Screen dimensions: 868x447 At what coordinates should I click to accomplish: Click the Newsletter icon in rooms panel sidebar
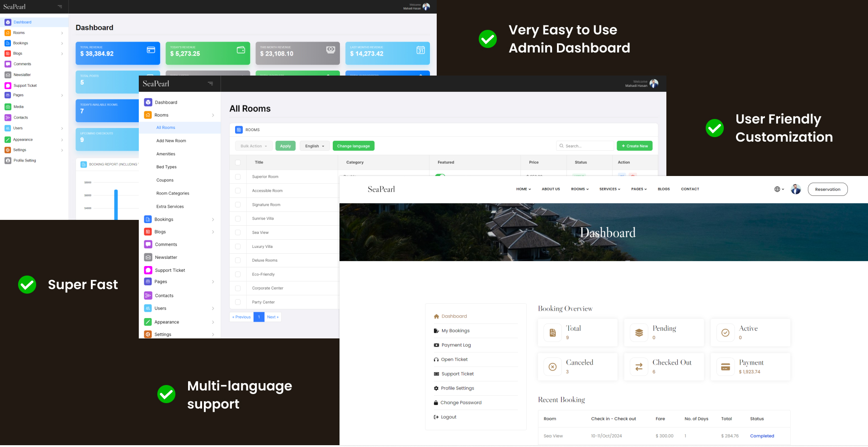point(148,257)
